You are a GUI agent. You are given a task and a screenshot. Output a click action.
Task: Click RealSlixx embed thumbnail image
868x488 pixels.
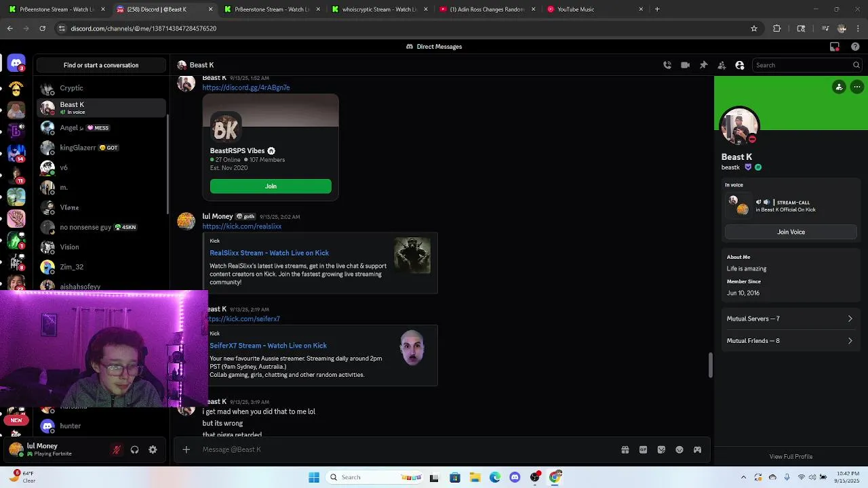point(412,256)
